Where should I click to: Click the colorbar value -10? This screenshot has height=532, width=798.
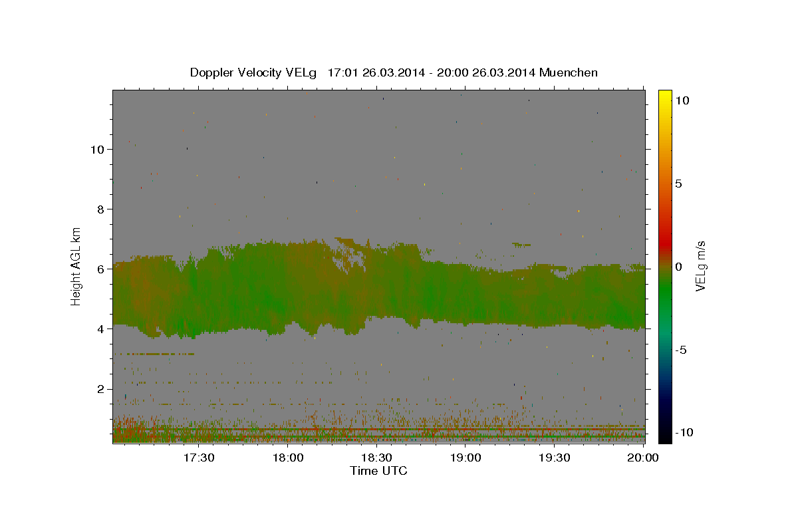[x=684, y=432]
